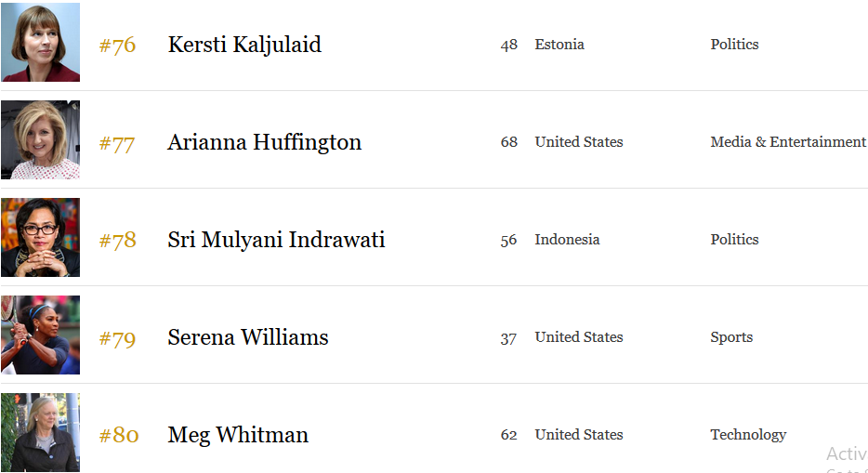Screen dimensions: 868x473
Task: Select rank #78 label
Action: (117, 241)
